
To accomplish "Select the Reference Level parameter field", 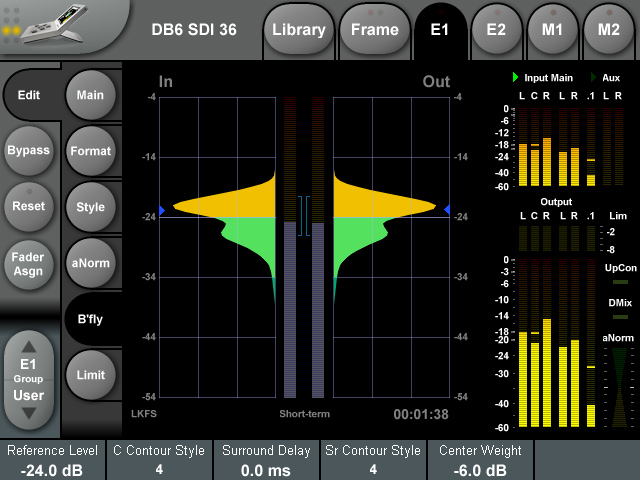I will [x=53, y=460].
